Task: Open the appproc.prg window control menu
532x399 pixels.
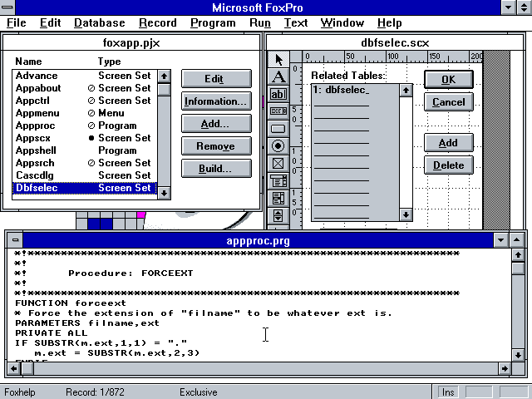Action: [x=15, y=240]
